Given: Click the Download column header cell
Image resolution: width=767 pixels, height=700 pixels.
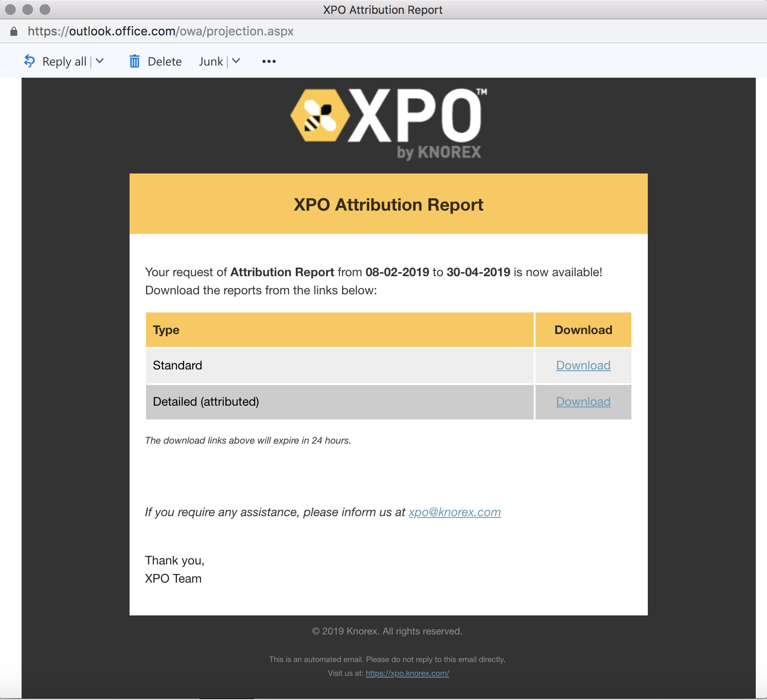Looking at the screenshot, I should [x=583, y=330].
